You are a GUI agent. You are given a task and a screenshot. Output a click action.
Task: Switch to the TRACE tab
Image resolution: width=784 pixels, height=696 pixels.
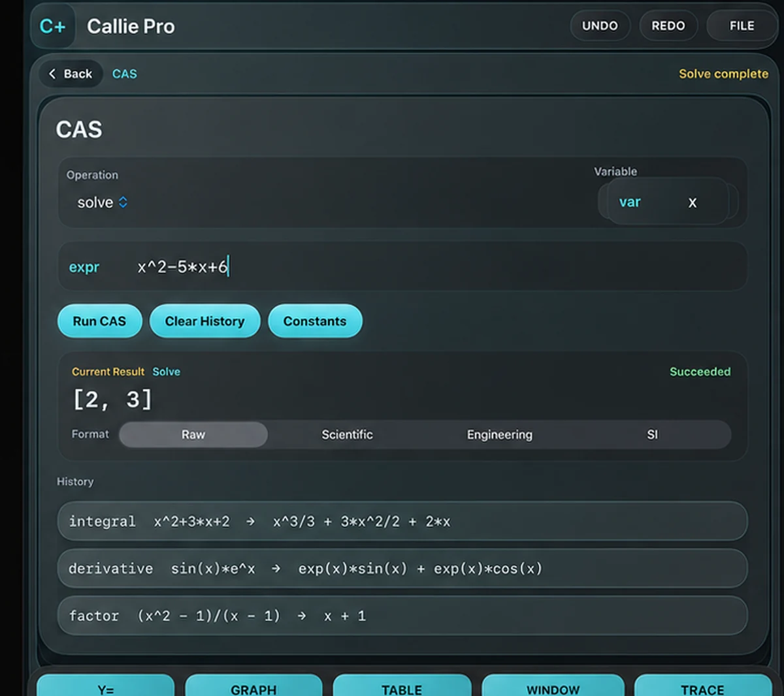[702, 686]
